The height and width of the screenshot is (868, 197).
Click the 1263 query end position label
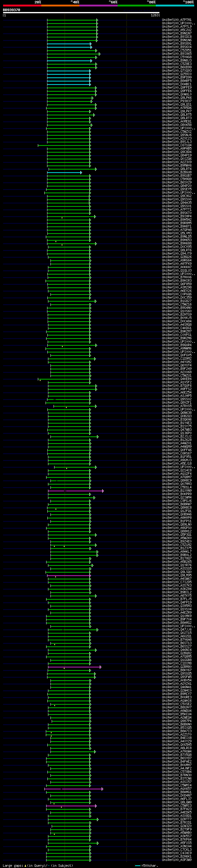(155, 15)
